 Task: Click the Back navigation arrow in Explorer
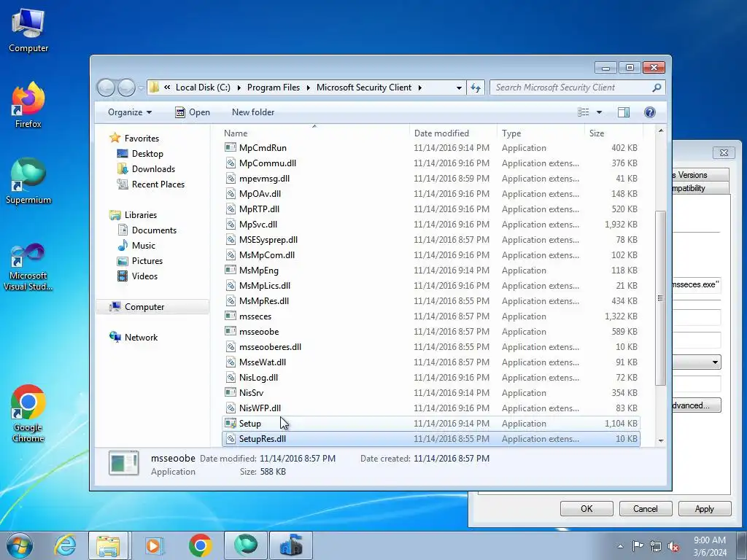coord(107,87)
